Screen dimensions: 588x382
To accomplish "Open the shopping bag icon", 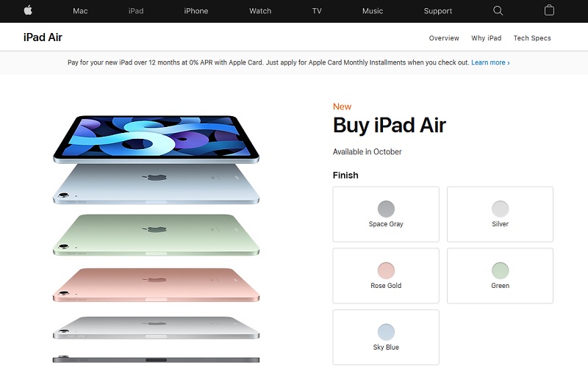I will point(549,10).
